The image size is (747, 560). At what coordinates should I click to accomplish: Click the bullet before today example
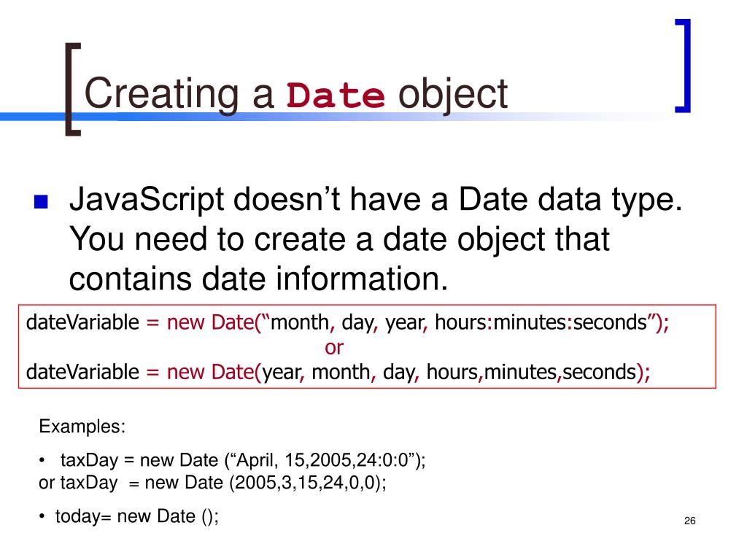click(x=42, y=517)
